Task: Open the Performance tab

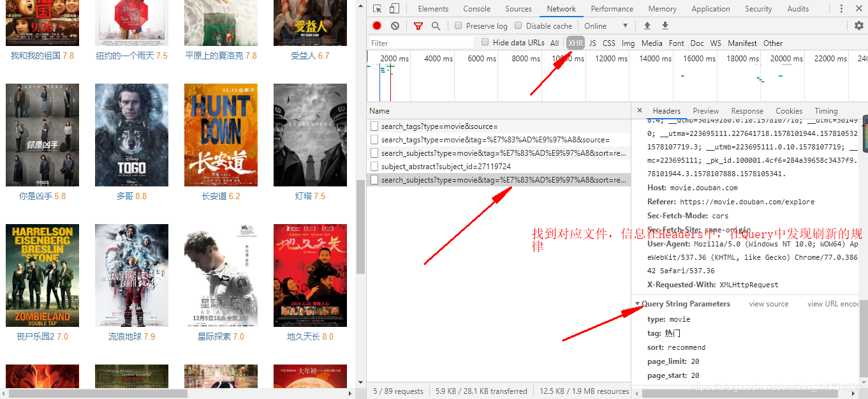Action: tap(612, 9)
